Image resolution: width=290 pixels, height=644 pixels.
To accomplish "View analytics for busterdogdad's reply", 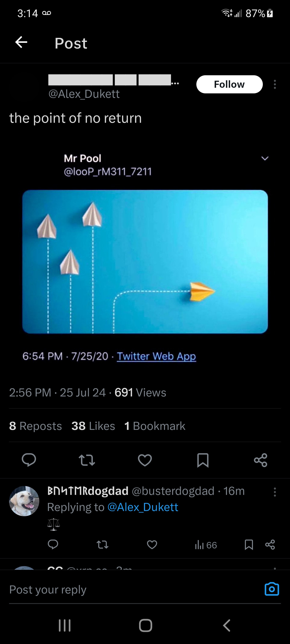I will [206, 545].
